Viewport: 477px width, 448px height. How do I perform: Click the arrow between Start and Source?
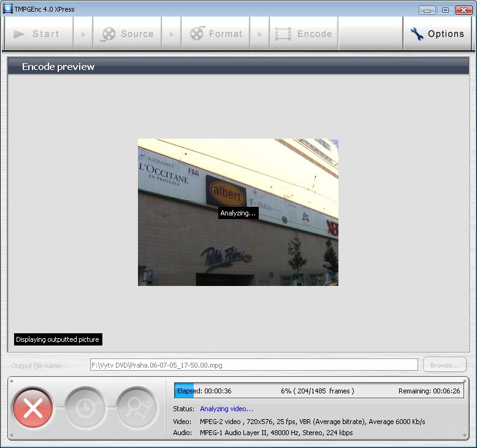83,34
